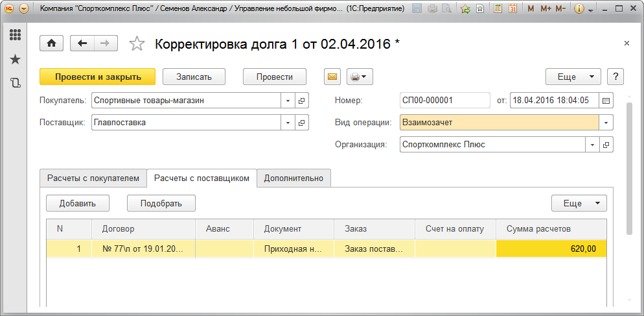Click the home page button
This screenshot has width=644, height=316.
coord(51,43)
